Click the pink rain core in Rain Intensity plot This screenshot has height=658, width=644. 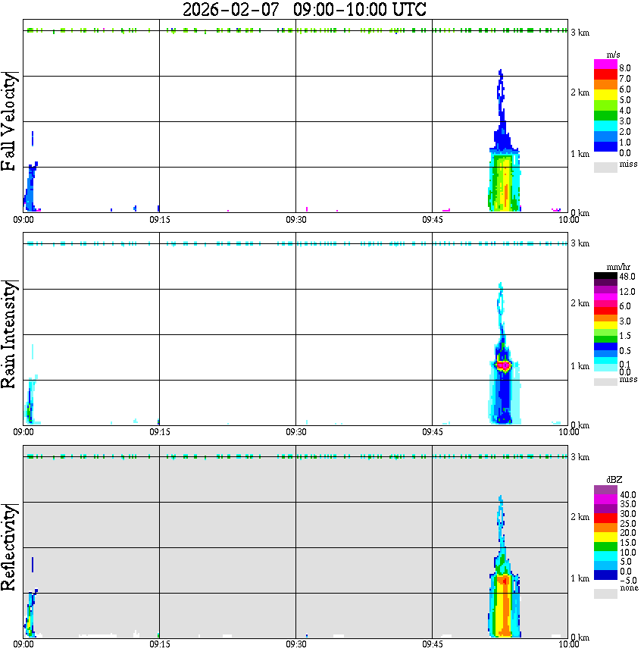503,365
